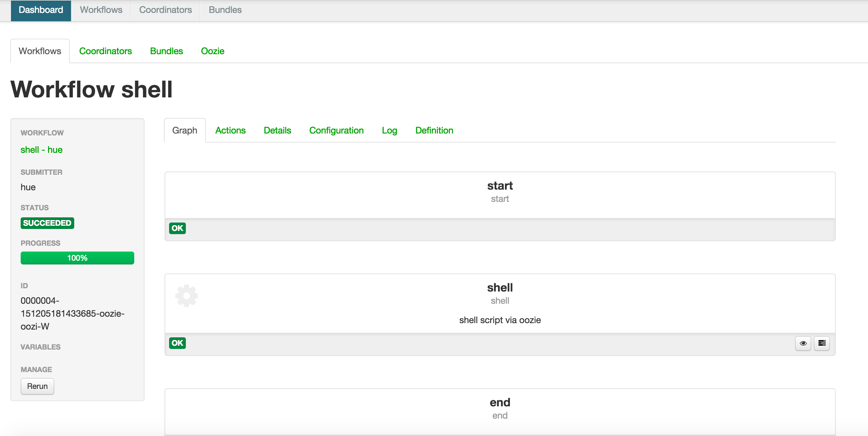Open the green Coordinators dashboard sub-tab
The width and height of the screenshot is (868, 436).
pos(105,51)
